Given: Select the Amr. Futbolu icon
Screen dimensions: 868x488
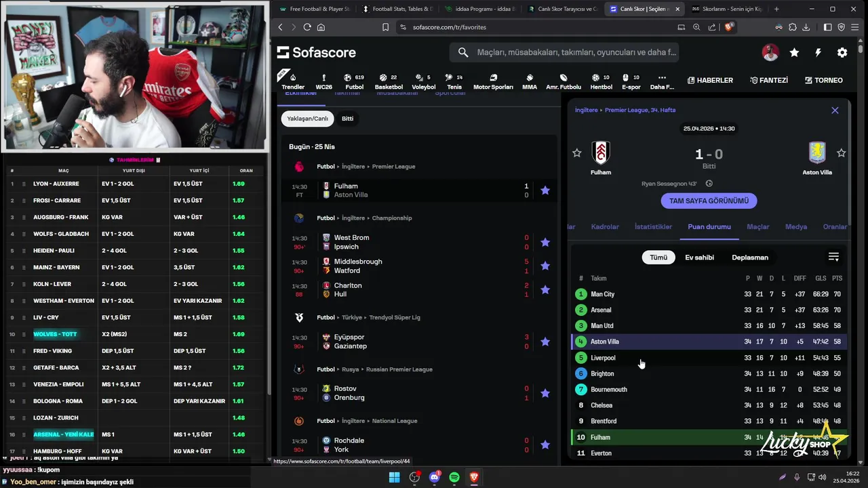Looking at the screenshot, I should coord(564,81).
